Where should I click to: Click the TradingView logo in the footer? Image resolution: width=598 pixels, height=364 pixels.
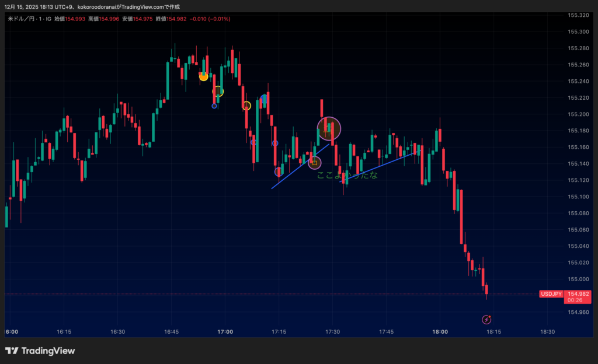(40, 351)
